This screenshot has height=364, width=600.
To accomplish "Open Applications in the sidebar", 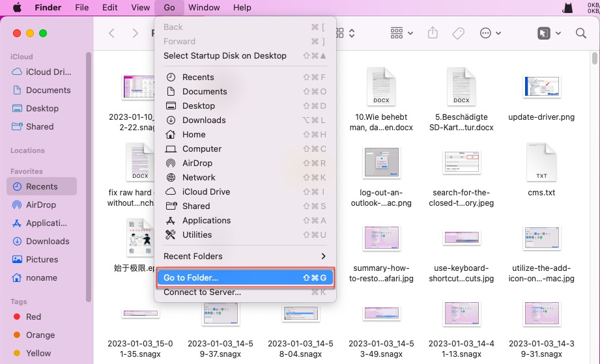I will 42,223.
